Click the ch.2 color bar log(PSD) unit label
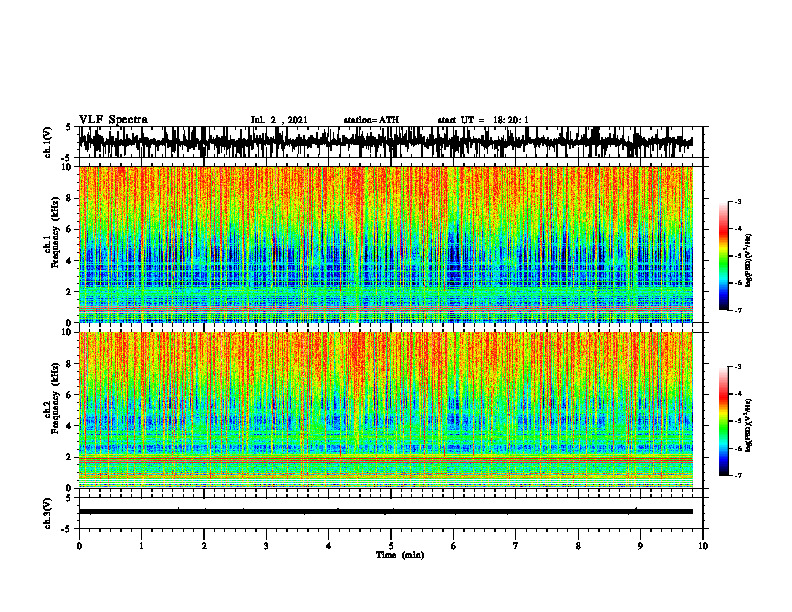Viewport: 792px width, 612px height. coord(749,425)
